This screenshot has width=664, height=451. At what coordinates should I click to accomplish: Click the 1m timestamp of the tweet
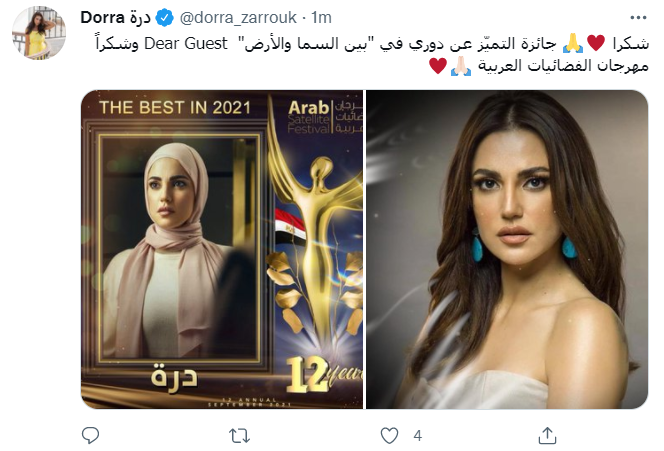(321, 18)
